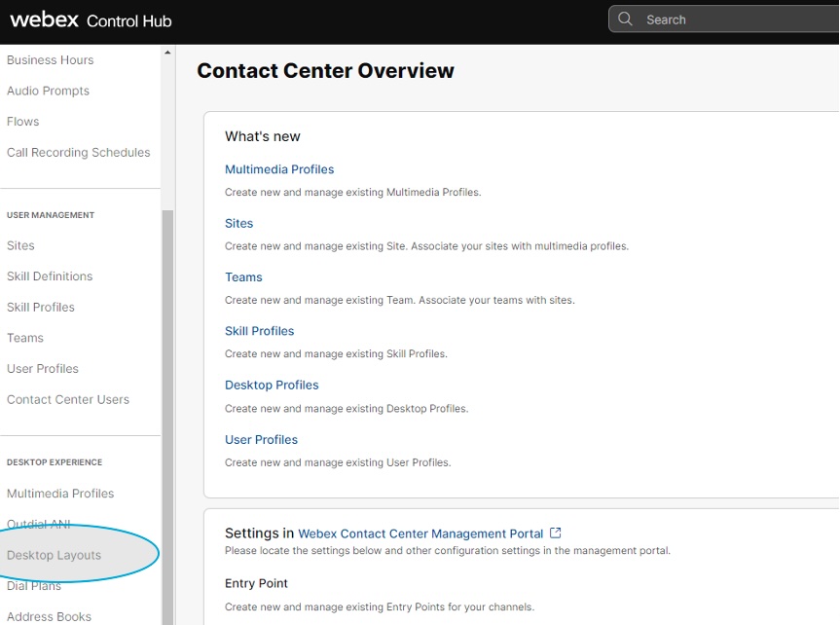840x625 pixels.
Task: Open Webex Contact Center Management Portal link
Action: pos(420,533)
